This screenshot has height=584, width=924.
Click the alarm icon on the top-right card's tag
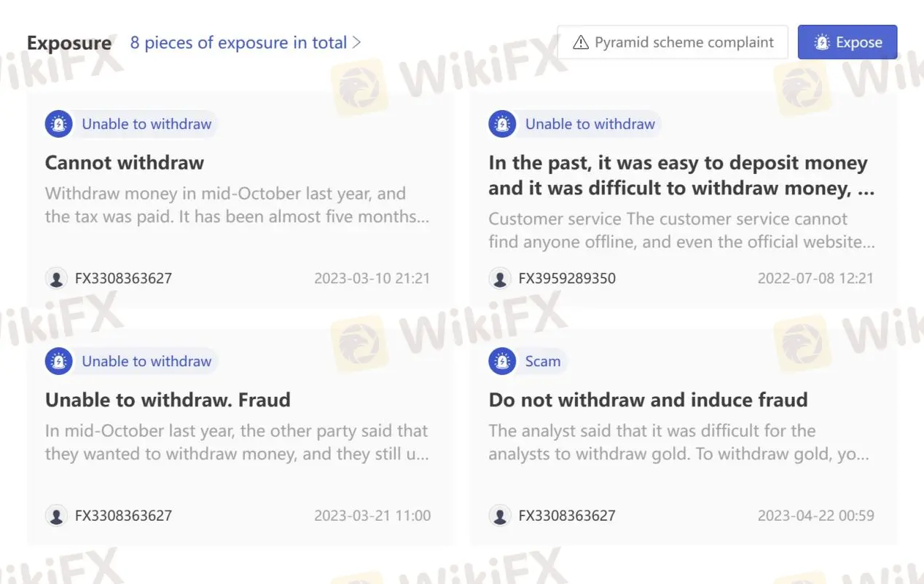click(x=501, y=124)
